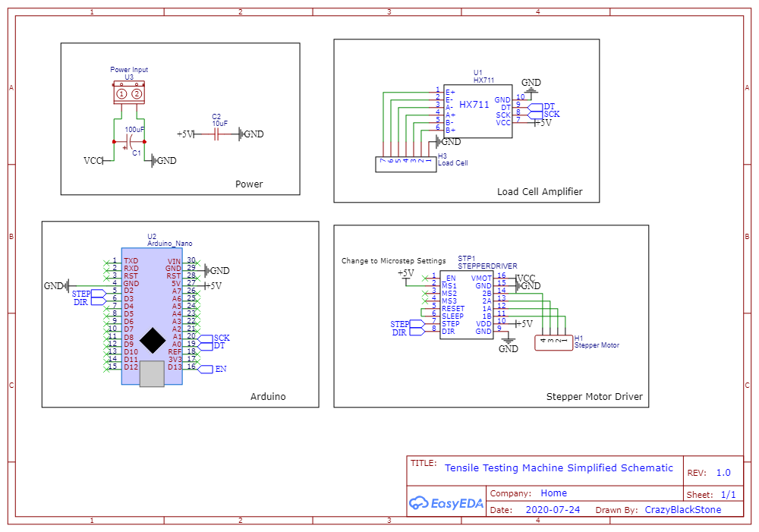Select the SCK net flag at Arduino A1

[x=214, y=338]
